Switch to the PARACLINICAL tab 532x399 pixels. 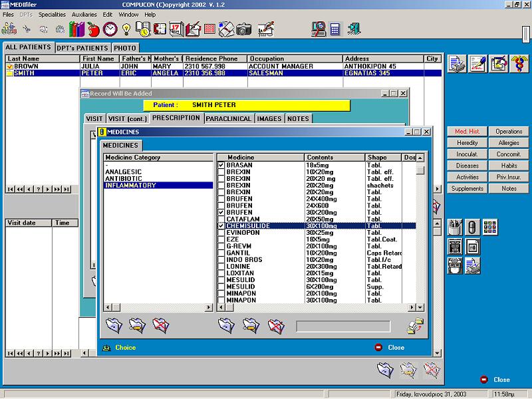pos(228,119)
